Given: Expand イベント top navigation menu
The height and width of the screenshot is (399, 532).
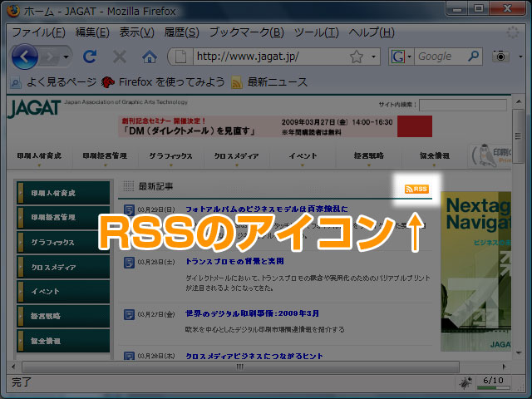Looking at the screenshot, I should [303, 158].
